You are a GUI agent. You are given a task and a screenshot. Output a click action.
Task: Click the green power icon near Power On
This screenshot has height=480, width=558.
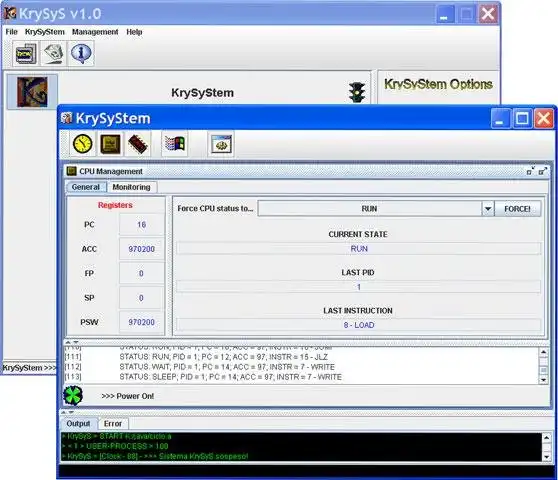click(x=73, y=395)
